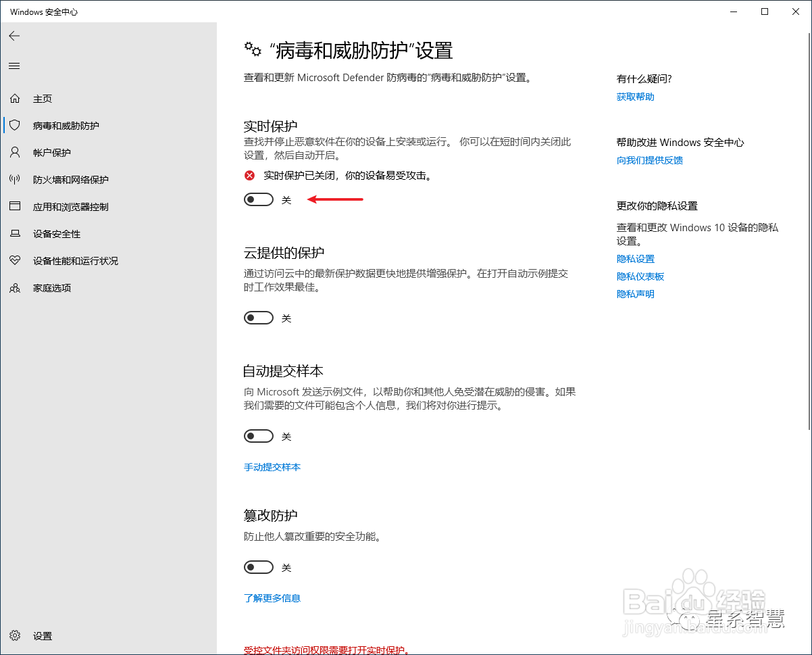The height and width of the screenshot is (655, 812).
Task: Open the 隐私声明 link
Action: coord(636,294)
